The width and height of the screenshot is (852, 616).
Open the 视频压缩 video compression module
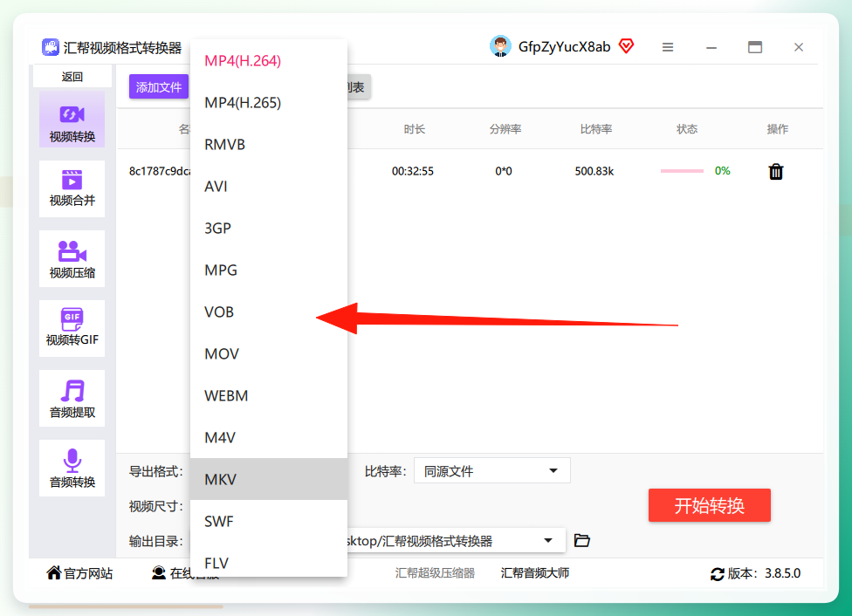[72, 258]
